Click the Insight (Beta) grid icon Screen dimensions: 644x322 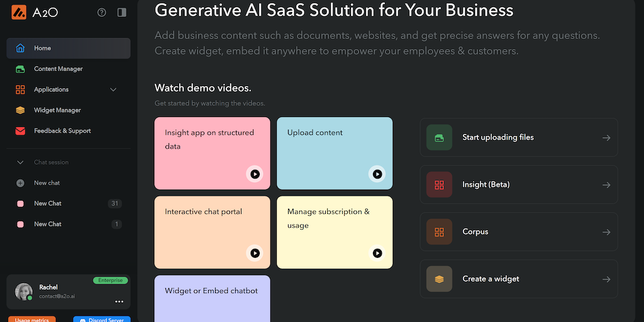tap(439, 185)
